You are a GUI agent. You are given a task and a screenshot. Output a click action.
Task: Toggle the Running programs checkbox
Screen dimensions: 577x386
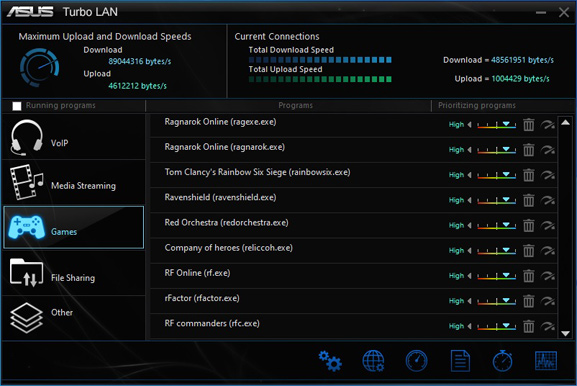point(17,106)
